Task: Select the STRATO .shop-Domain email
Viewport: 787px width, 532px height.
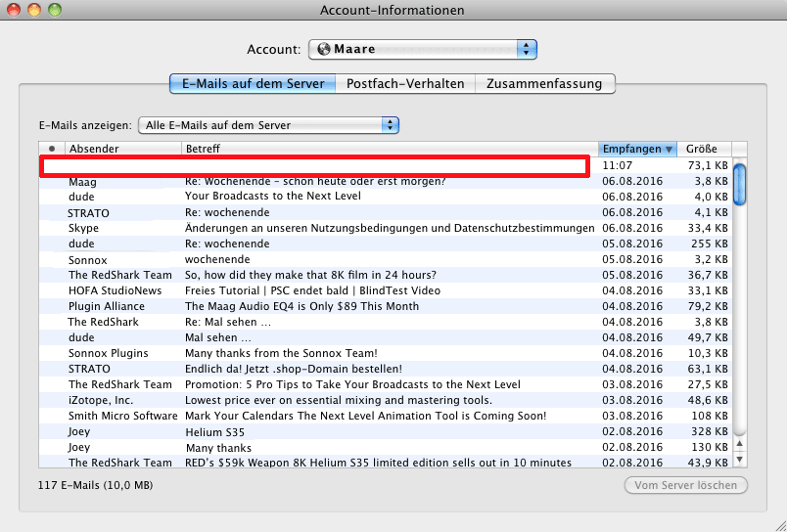Action: [386, 369]
